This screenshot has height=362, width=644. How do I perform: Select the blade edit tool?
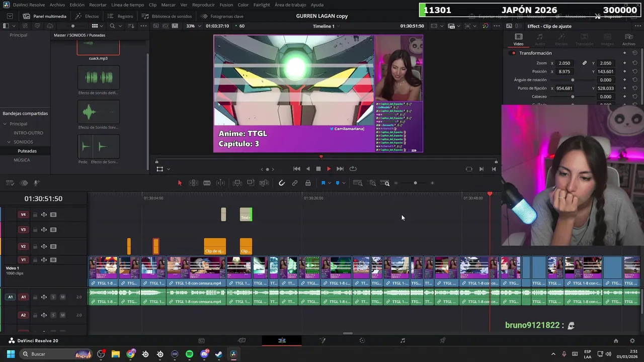[207, 183]
